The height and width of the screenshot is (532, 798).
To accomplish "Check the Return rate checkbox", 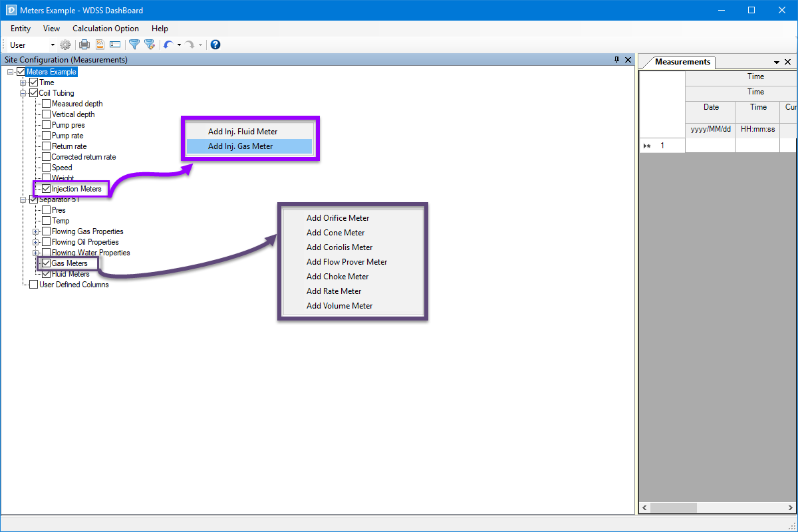I will [x=46, y=146].
